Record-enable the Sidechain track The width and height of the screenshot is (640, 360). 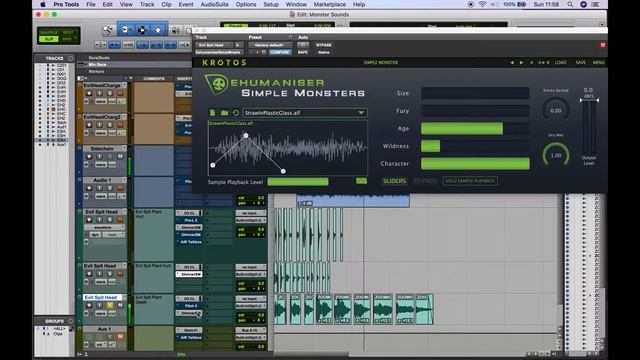89,157
